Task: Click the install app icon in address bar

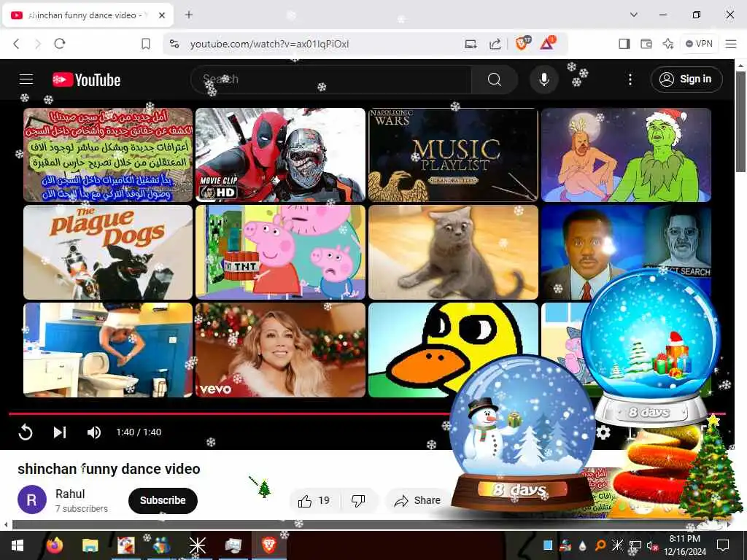Action: click(471, 44)
